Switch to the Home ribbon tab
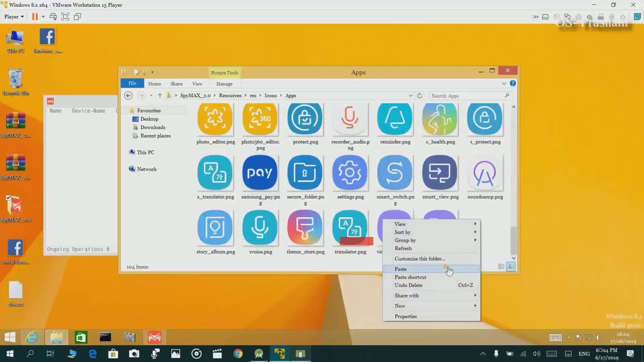Screen dimensions: 644x362 coord(154,84)
